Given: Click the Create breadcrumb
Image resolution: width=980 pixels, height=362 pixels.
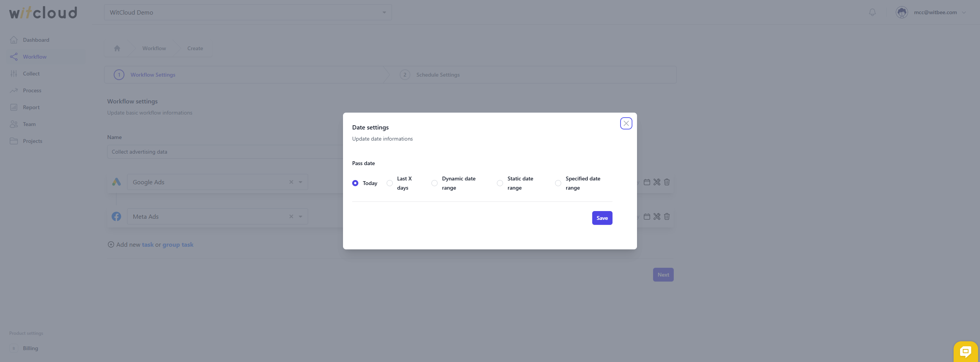Looking at the screenshot, I should coord(195,48).
